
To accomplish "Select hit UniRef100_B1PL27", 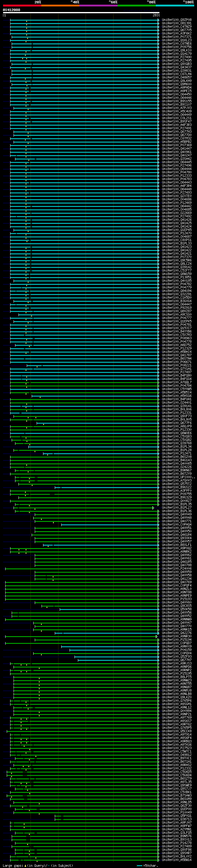I will pyautogui.click(x=177, y=508).
